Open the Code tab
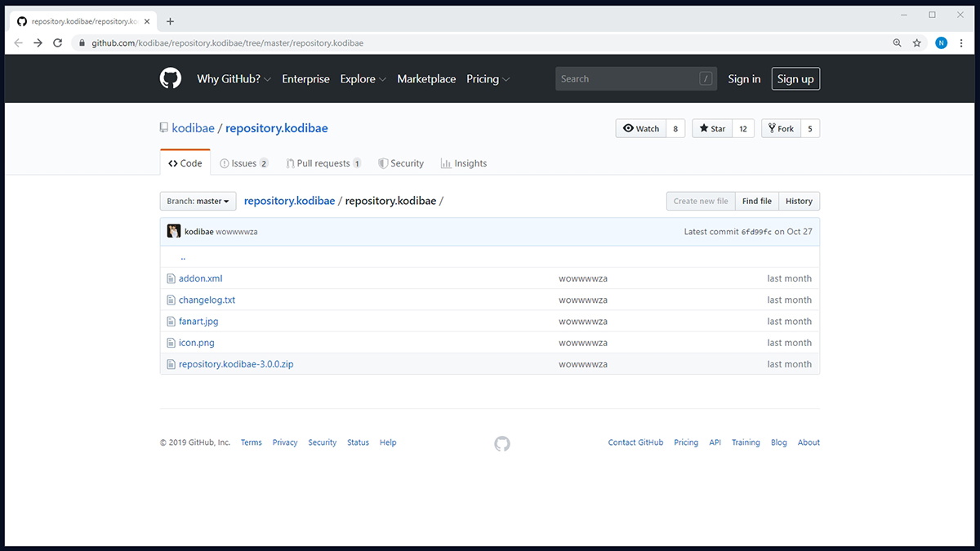 coord(185,163)
